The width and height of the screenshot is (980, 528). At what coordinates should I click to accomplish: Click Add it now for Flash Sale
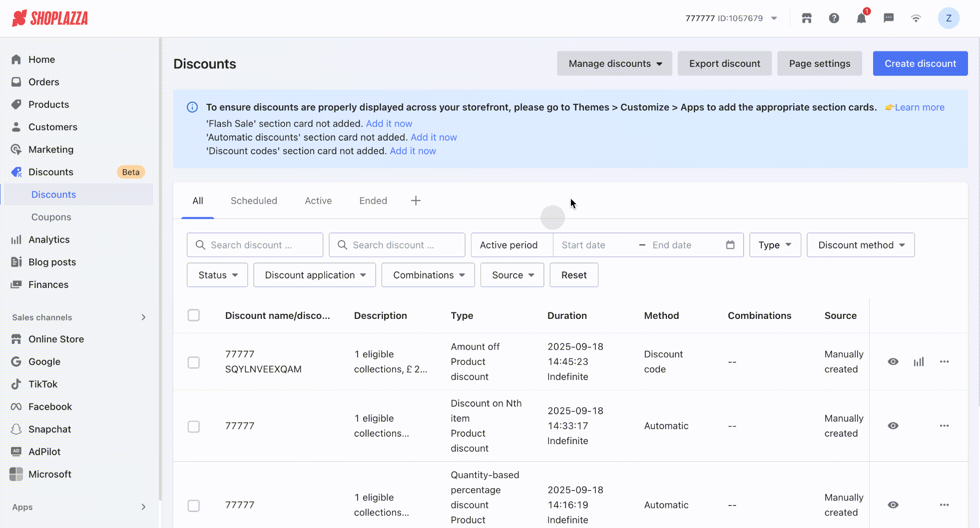389,124
